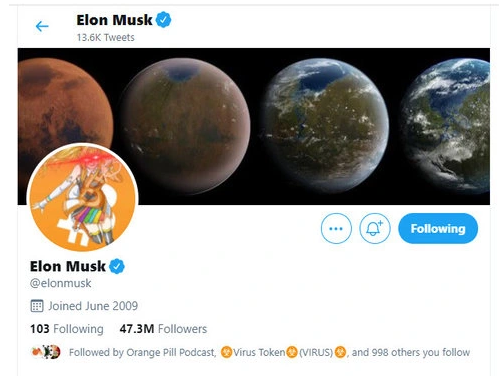The width and height of the screenshot is (499, 376).
Task: Click the 13.6K Tweets count
Action: [x=105, y=37]
